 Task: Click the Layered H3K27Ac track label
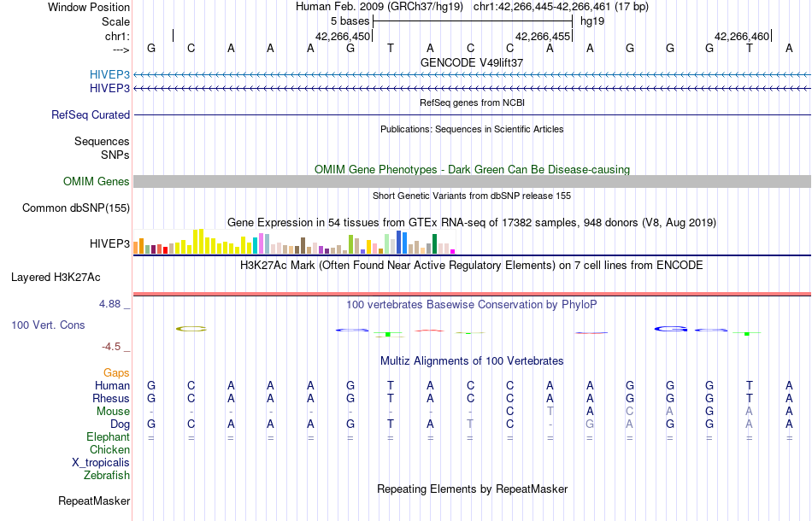coord(56,278)
